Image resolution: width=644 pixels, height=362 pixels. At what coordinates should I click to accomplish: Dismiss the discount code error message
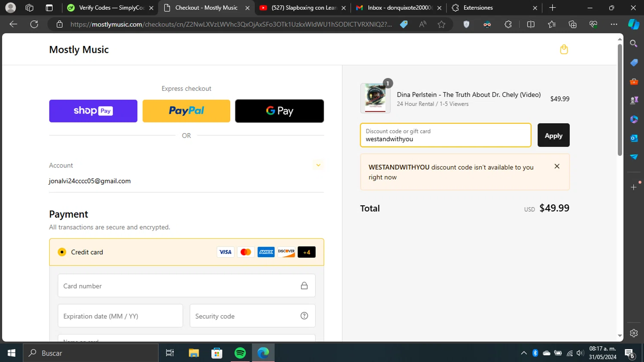click(557, 166)
